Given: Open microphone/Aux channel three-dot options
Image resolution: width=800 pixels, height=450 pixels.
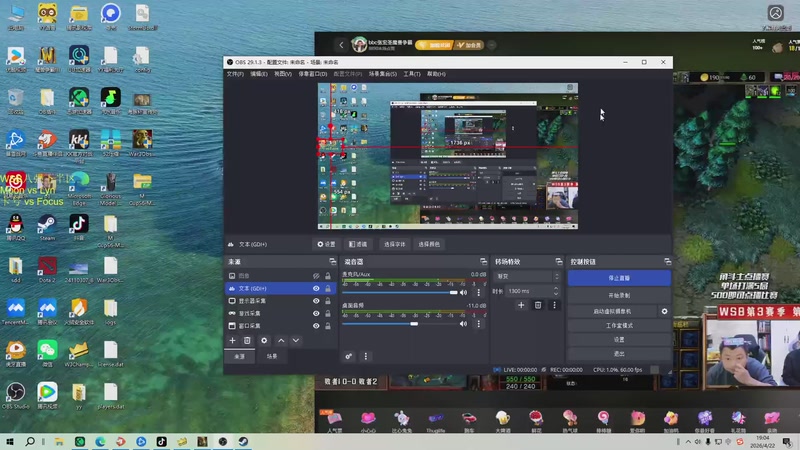Looking at the screenshot, I should click(x=479, y=292).
